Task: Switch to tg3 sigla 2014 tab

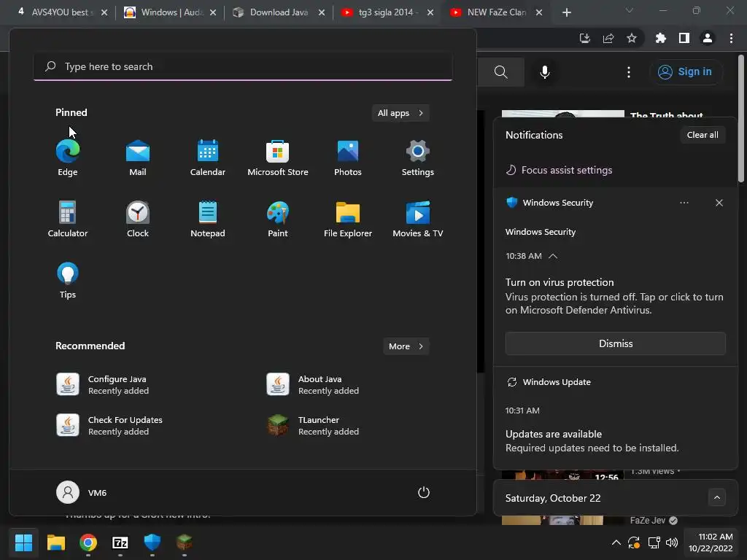Action: coord(388,12)
